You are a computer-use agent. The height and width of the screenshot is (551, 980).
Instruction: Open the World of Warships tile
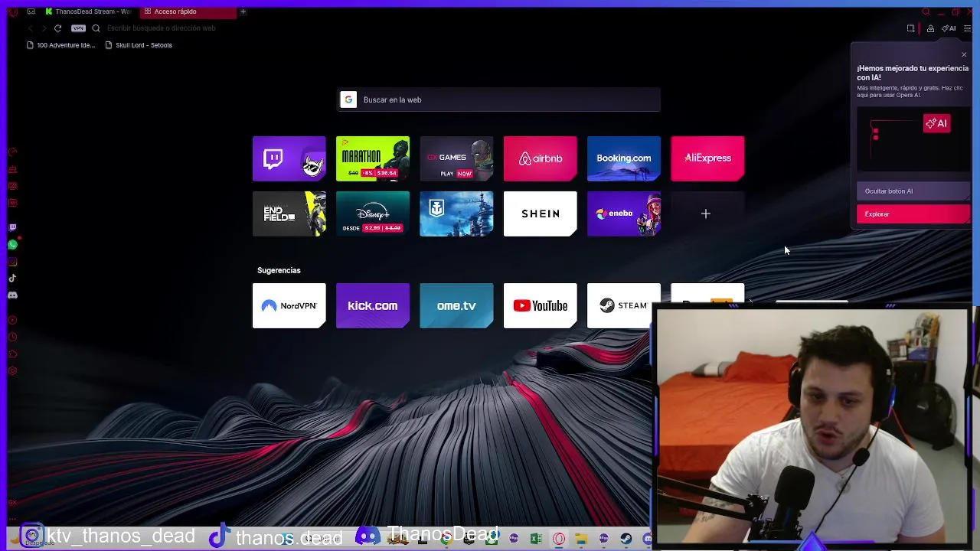click(456, 214)
